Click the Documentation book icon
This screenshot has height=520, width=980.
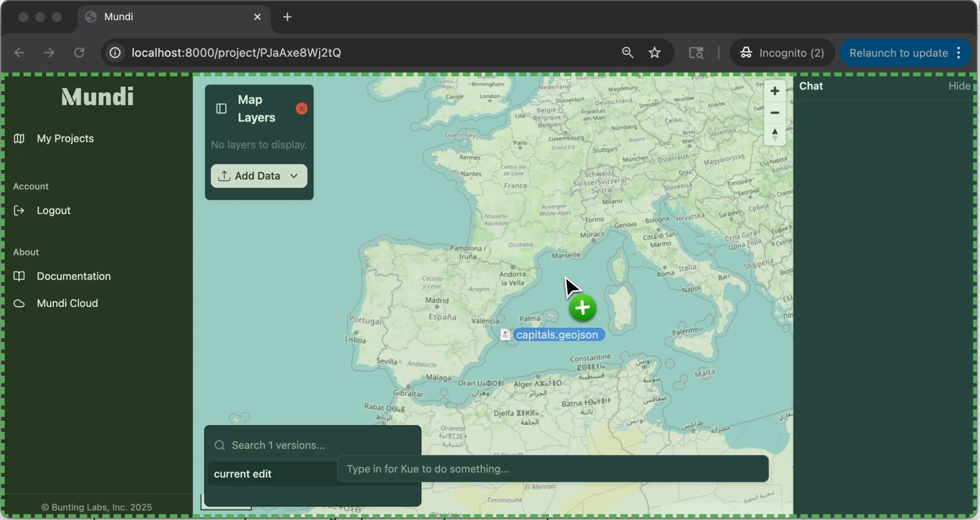click(19, 276)
